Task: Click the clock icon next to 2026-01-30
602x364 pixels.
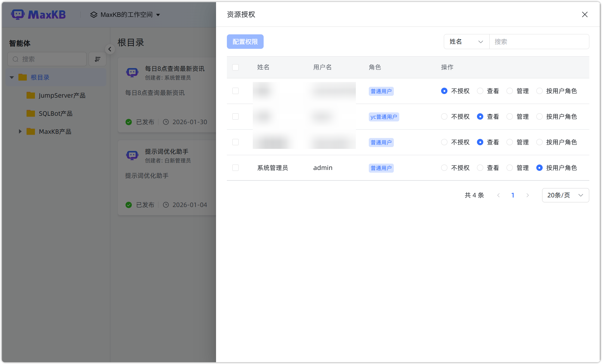Action: (x=166, y=122)
